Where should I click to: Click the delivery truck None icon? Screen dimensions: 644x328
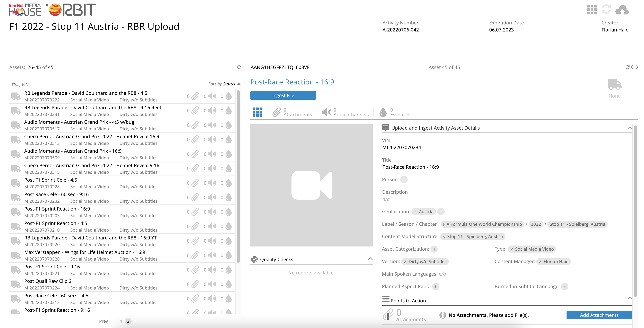click(614, 84)
